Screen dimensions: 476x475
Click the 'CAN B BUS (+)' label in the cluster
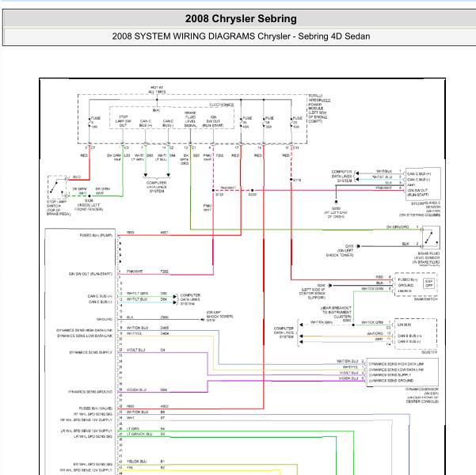[x=409, y=336]
